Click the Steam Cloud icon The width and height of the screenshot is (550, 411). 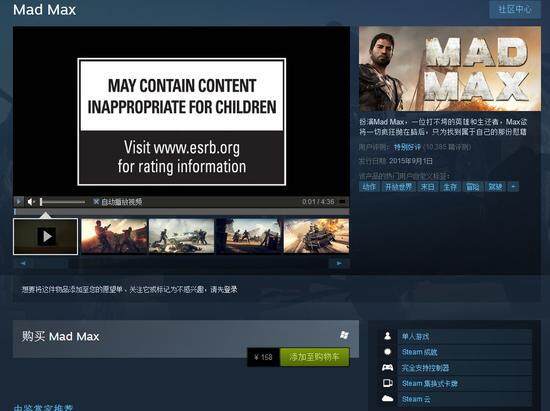tap(388, 399)
